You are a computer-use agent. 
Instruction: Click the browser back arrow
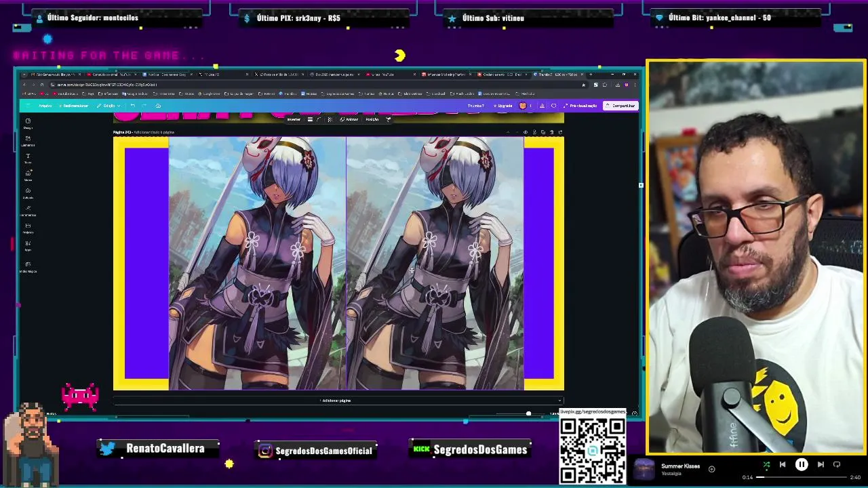(24, 85)
